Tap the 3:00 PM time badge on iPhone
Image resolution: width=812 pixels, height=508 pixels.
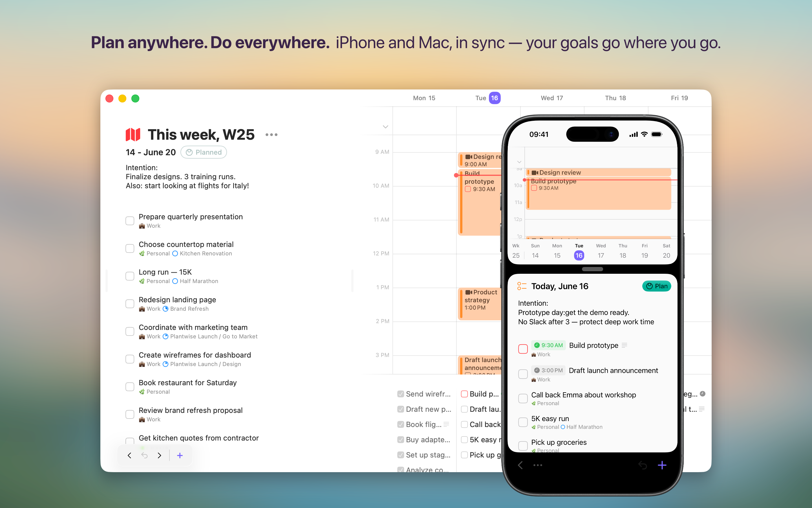coord(548,370)
